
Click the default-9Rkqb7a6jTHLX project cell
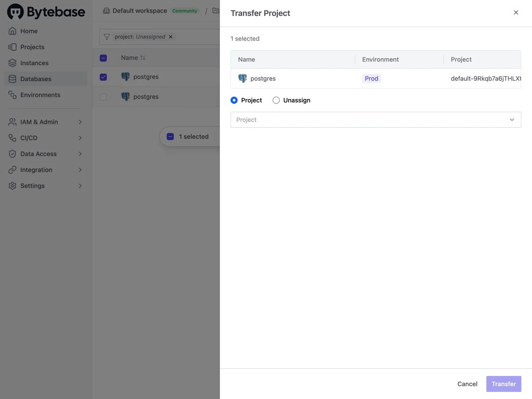(486, 78)
